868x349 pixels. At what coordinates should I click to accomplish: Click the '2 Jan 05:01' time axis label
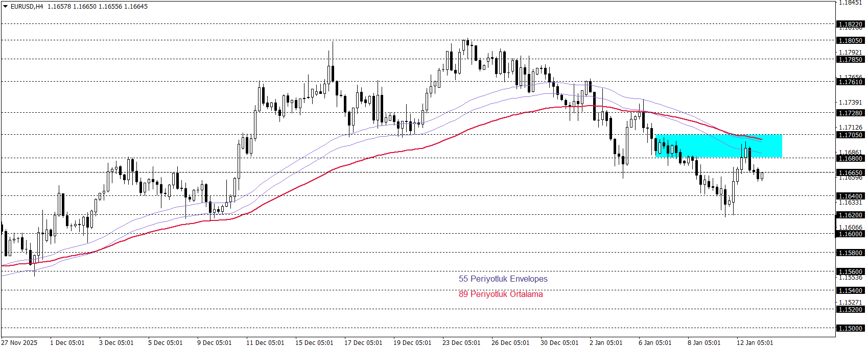[606, 342]
